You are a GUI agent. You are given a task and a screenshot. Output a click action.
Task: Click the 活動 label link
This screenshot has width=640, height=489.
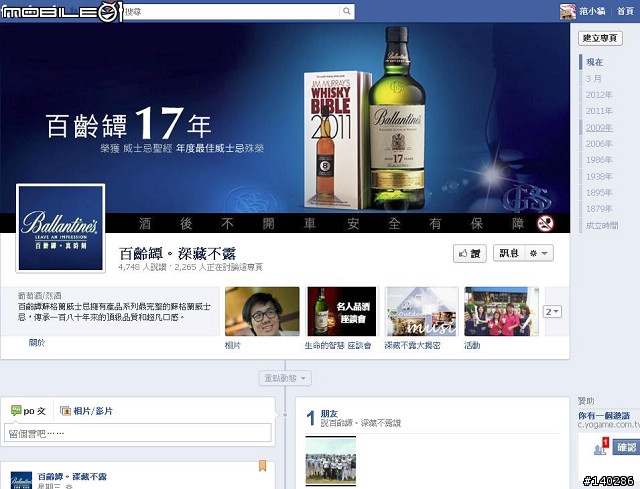(472, 345)
